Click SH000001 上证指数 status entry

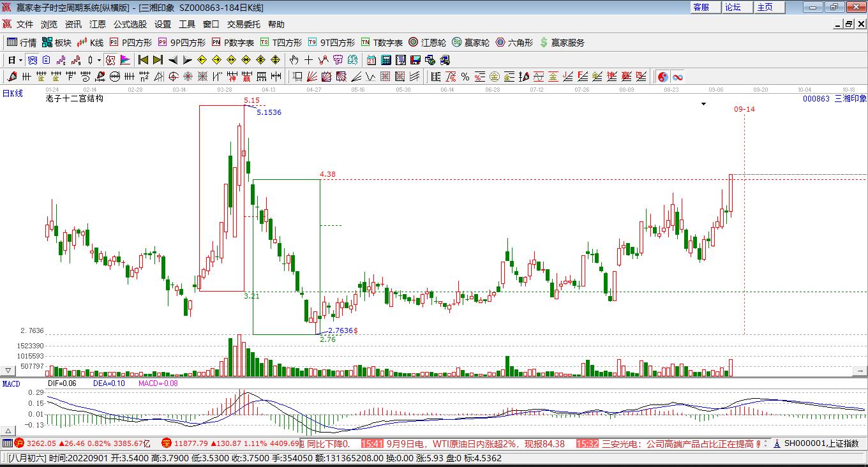(x=821, y=443)
